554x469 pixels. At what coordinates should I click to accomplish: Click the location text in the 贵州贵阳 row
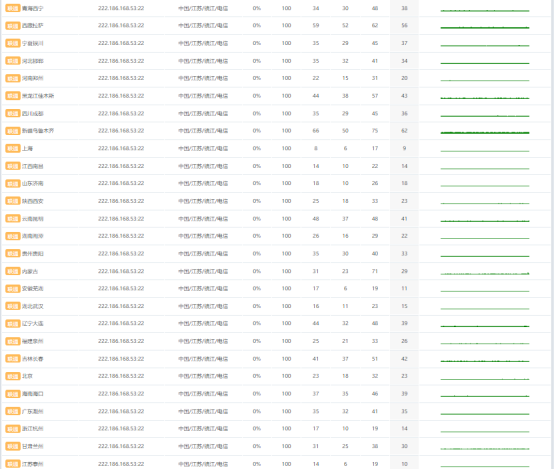pyautogui.click(x=203, y=254)
